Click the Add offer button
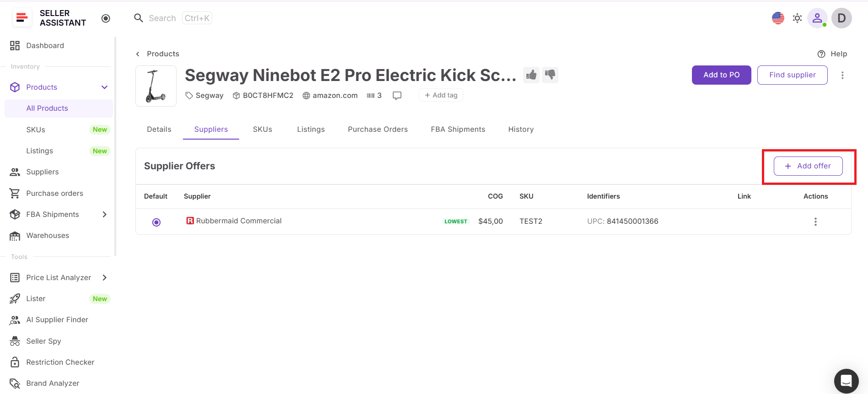 (x=808, y=166)
